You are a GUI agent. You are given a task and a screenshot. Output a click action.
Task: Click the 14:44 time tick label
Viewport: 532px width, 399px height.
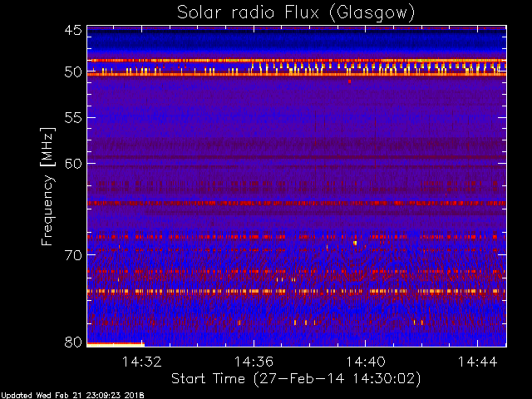click(477, 362)
